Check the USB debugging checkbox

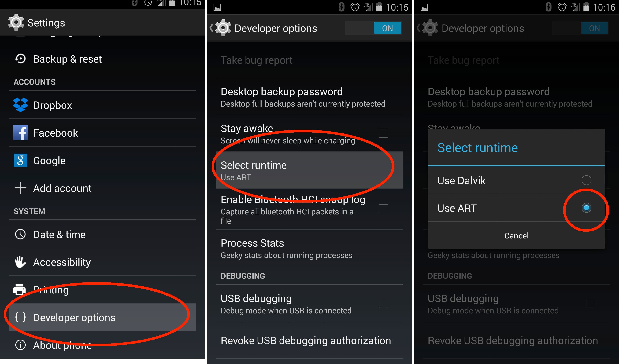point(383,303)
